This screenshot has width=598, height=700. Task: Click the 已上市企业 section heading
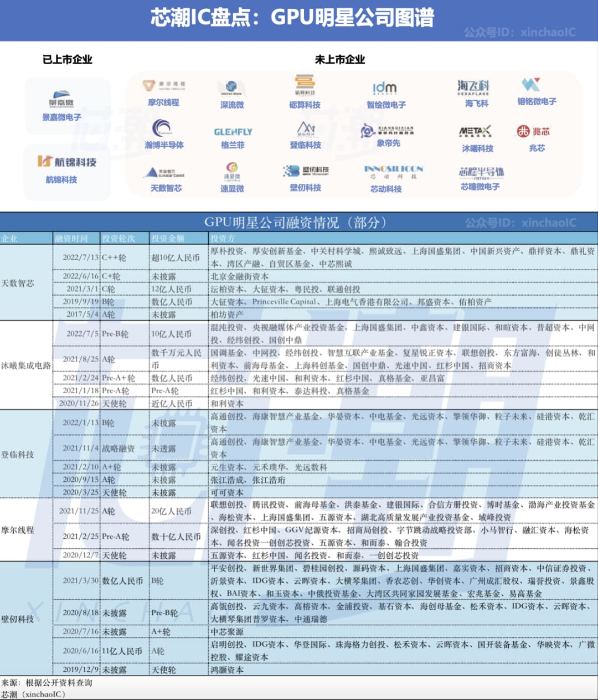tap(67, 59)
